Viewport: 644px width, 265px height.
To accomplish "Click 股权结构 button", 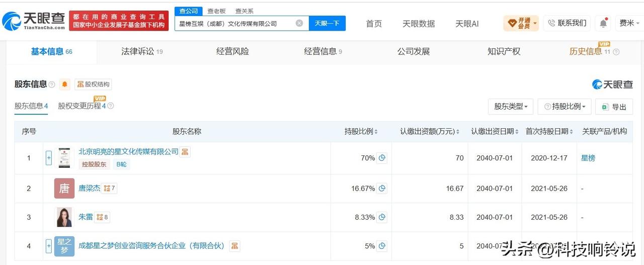I will point(93,84).
